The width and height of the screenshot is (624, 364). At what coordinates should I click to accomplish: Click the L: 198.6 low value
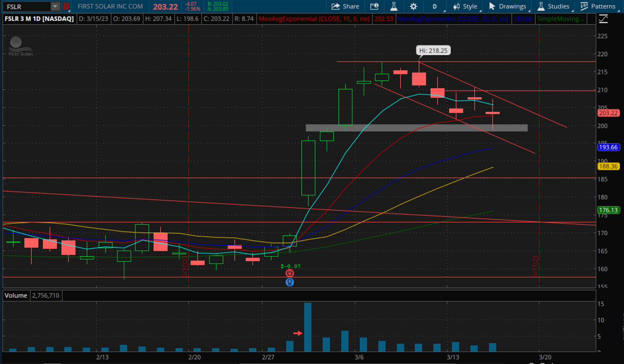point(188,19)
